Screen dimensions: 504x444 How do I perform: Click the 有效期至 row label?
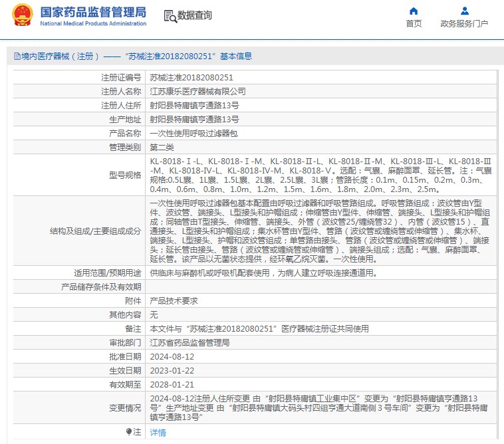pos(125,385)
